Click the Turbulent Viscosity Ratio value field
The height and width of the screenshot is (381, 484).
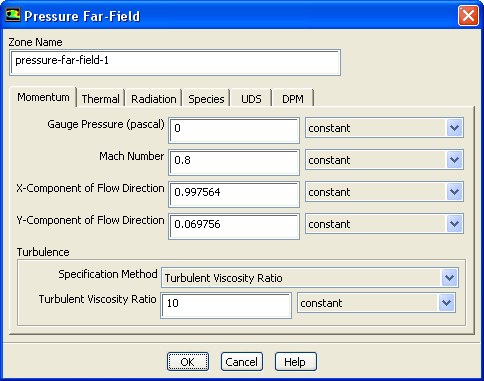226,305
